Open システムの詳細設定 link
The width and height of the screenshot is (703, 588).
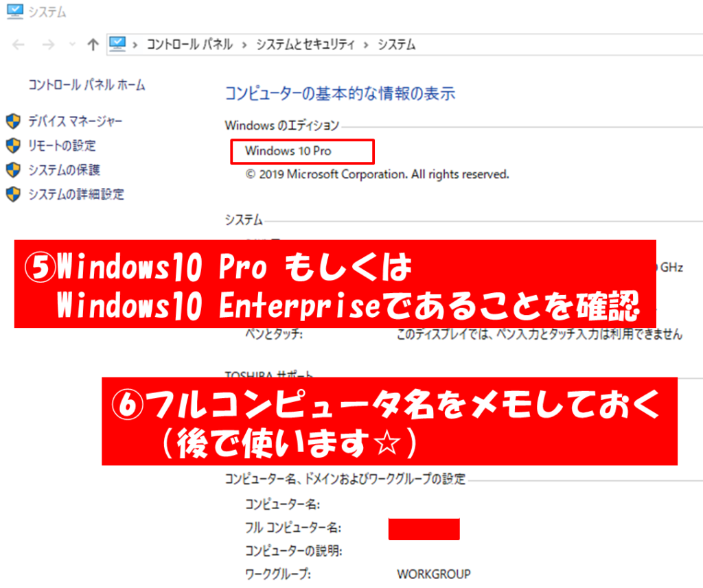76,194
